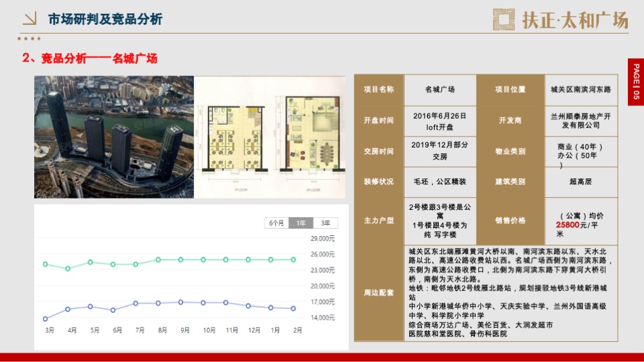Click the blue line data point for 7月
Viewport: 644px width, 362px height.
point(136,304)
